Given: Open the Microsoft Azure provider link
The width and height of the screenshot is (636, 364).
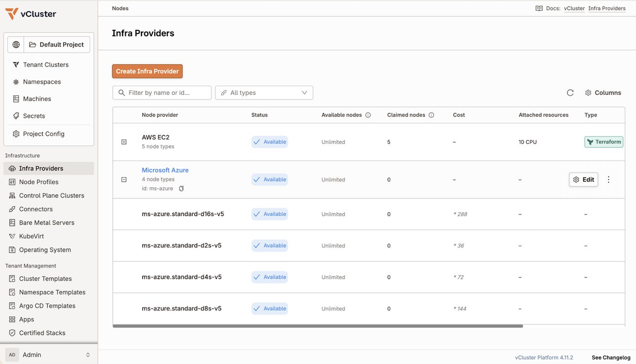Looking at the screenshot, I should point(165,170).
